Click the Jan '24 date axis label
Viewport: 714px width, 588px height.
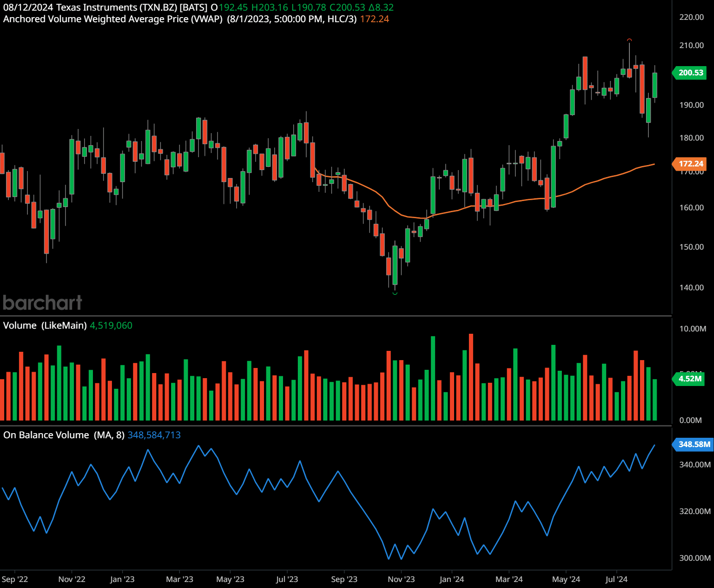(451, 579)
